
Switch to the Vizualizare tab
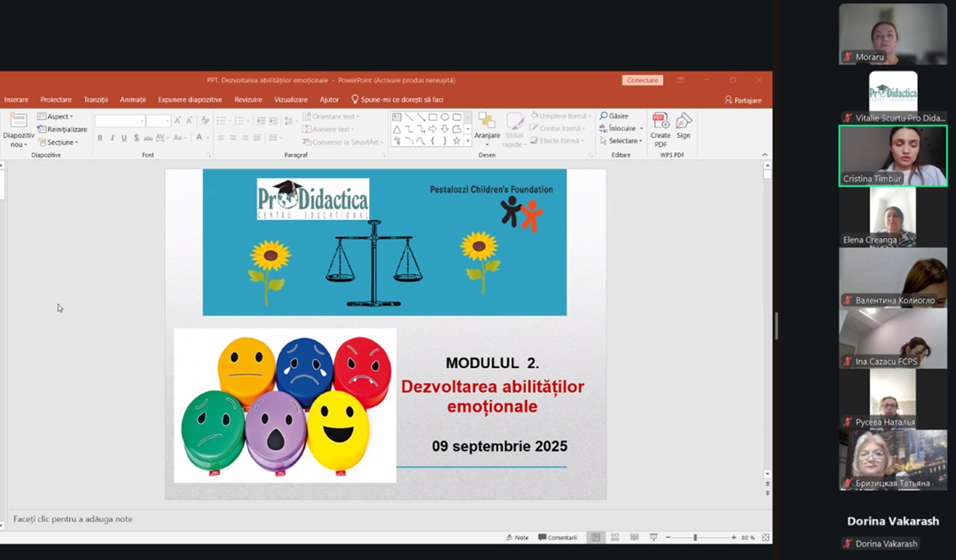[x=290, y=100]
